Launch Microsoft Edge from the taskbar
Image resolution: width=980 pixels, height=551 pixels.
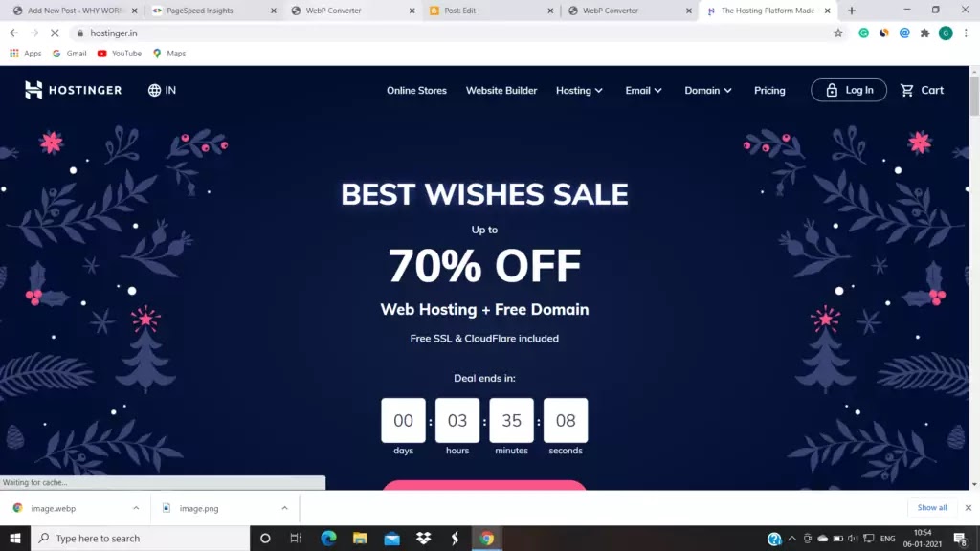coord(328,538)
